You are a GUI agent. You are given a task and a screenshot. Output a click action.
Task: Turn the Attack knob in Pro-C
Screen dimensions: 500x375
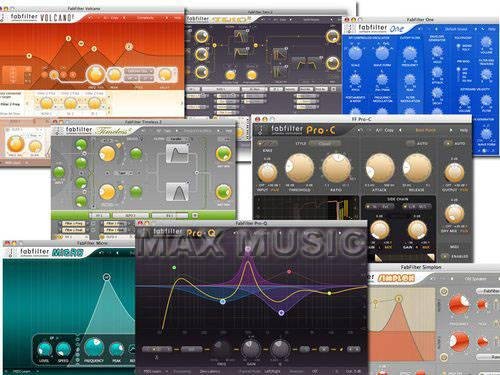[x=380, y=169]
